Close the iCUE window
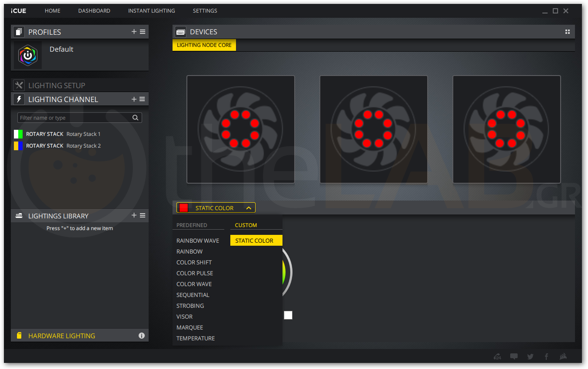588x369 pixels. (x=566, y=11)
